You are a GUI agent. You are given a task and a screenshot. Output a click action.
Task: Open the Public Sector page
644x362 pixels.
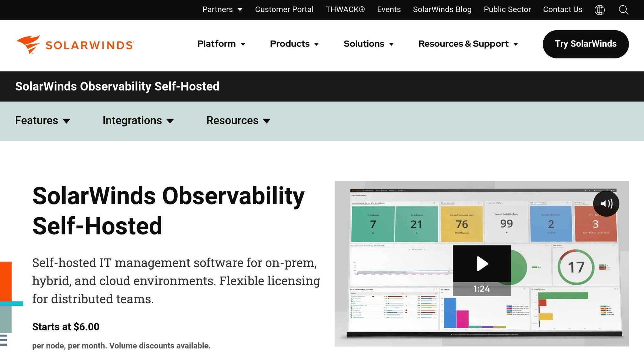[x=507, y=9]
